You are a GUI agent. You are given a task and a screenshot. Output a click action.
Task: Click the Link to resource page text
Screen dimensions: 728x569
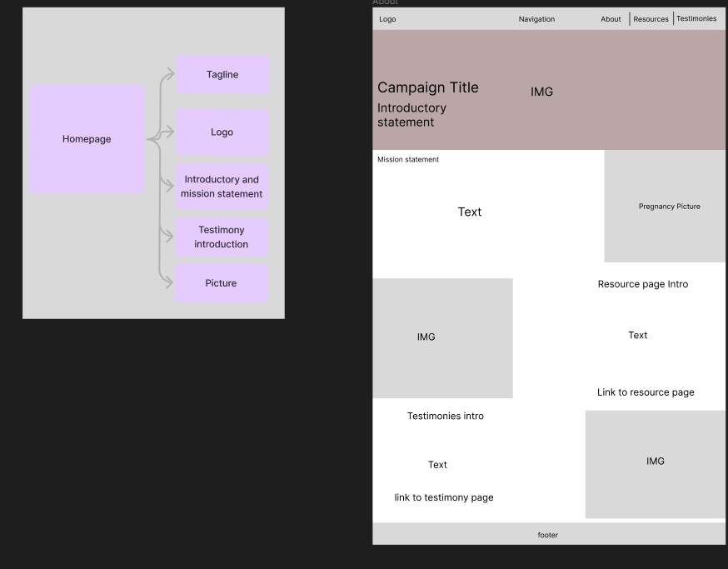tap(646, 392)
